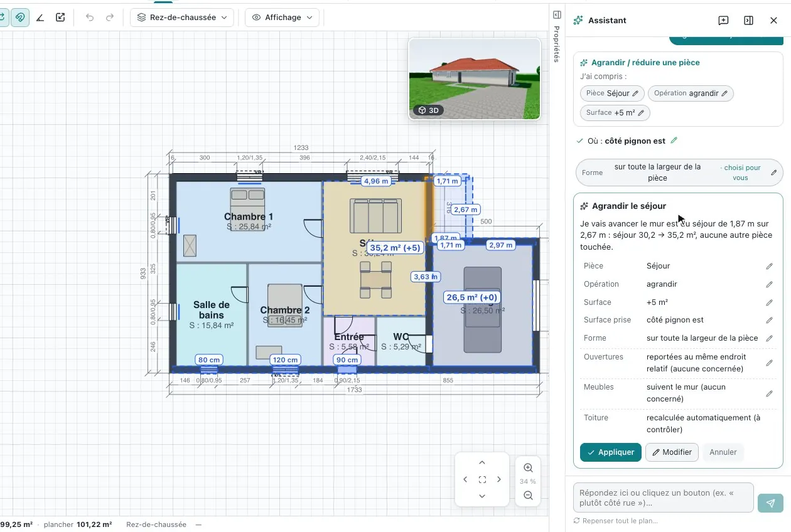Edit the Surface +5 m² chip
The width and height of the screenshot is (791, 532).
point(615,113)
